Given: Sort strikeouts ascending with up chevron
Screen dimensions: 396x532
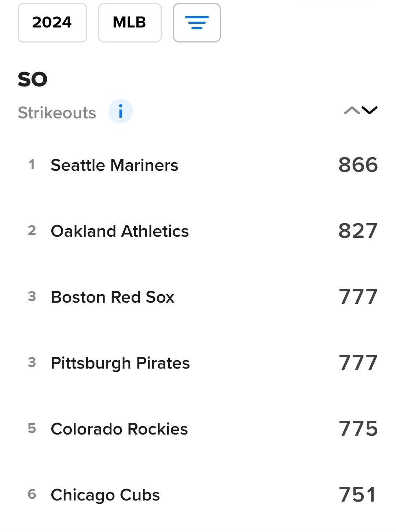Looking at the screenshot, I should coord(352,110).
